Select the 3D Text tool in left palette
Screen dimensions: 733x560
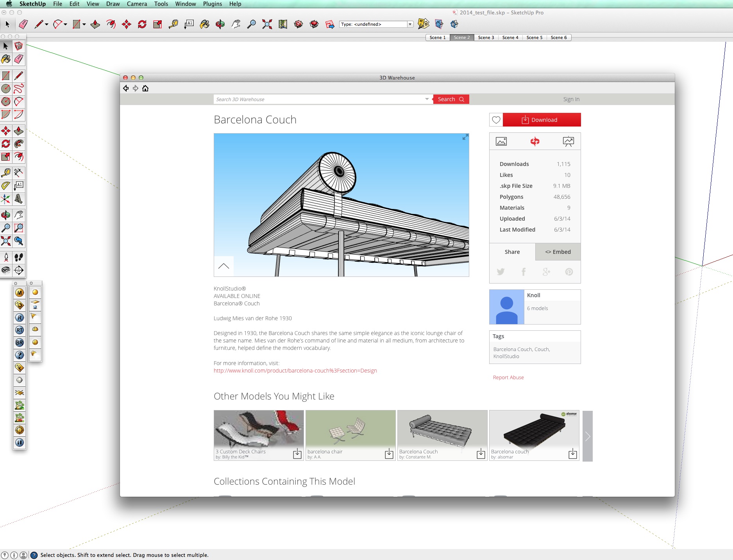[19, 199]
